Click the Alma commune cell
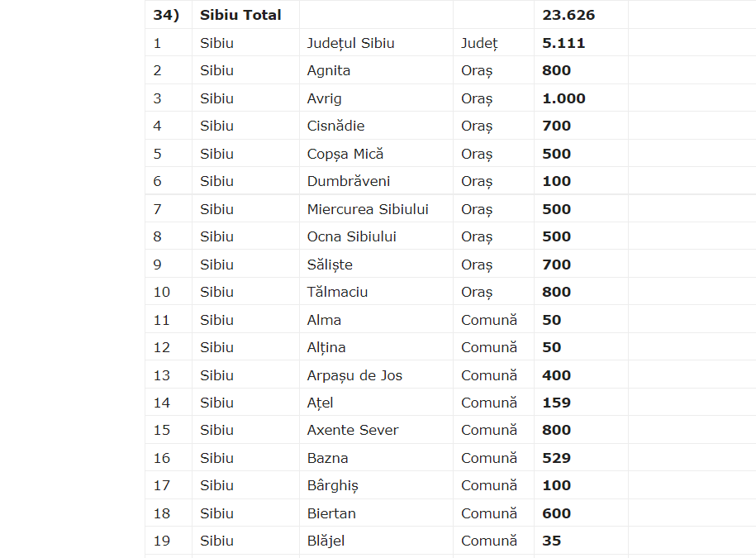The image size is (756, 558). 324,320
